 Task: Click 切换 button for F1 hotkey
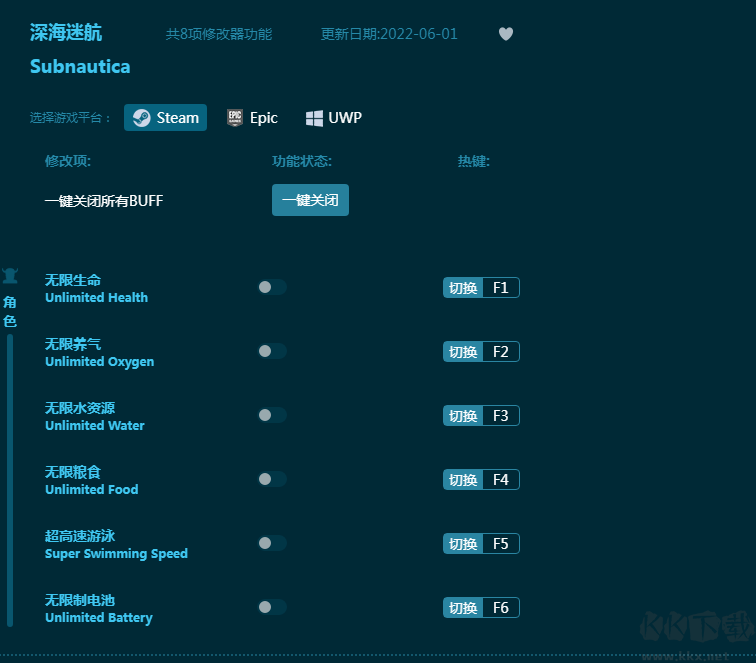(x=463, y=288)
